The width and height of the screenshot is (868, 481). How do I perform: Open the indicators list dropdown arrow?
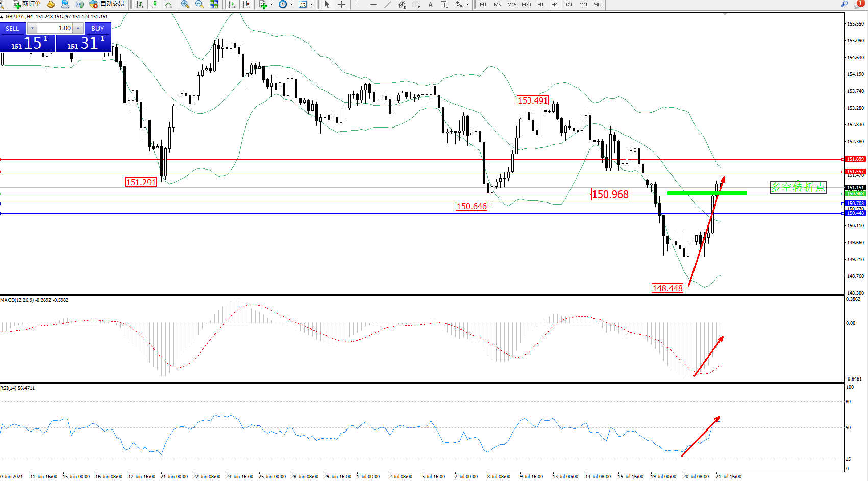coord(271,4)
